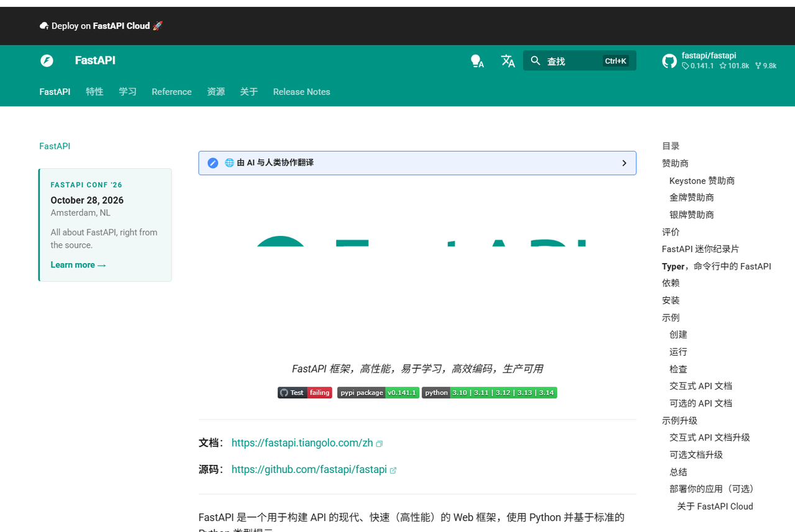This screenshot has width=795, height=532.
Task: Click the FastAPI logo icon in header
Action: tap(47, 60)
